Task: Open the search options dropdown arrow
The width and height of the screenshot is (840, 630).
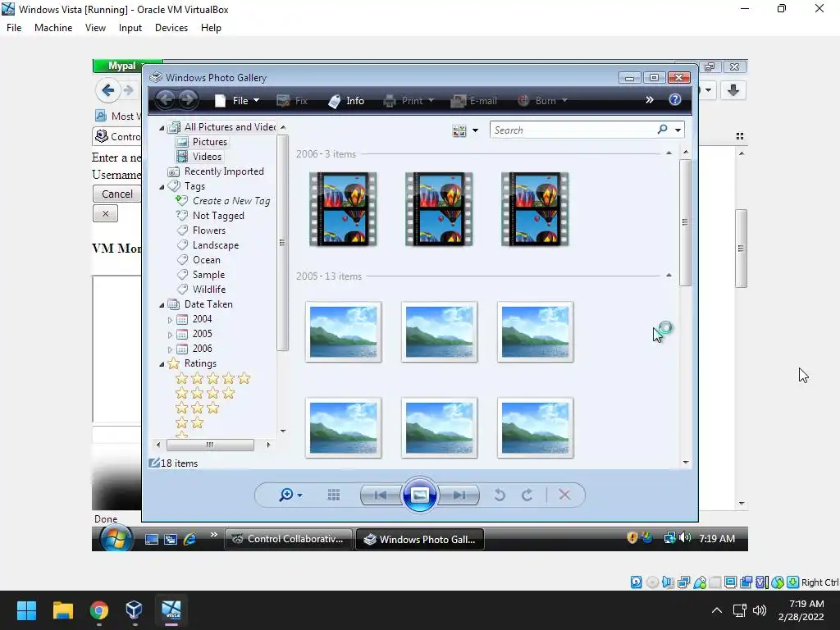Action: click(678, 130)
